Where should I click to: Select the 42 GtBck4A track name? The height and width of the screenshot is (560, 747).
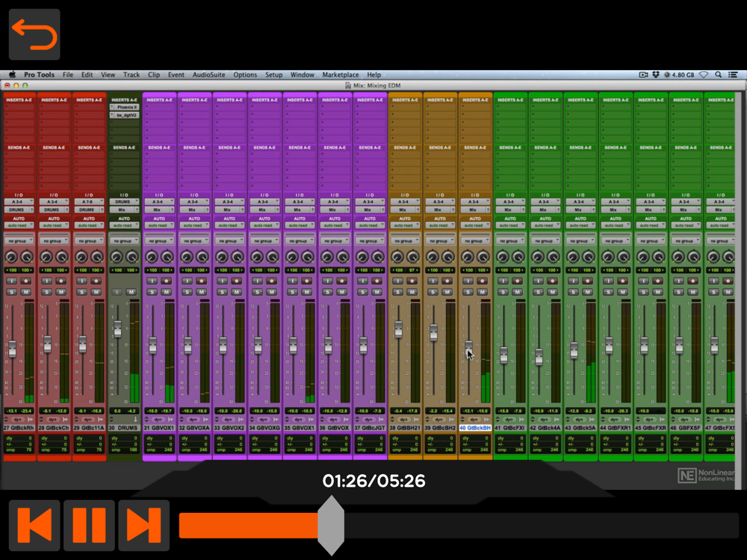pos(545,428)
